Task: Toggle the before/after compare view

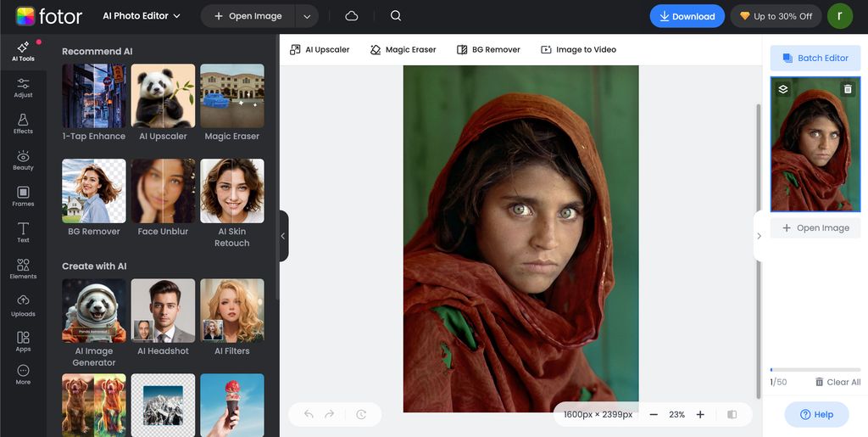Action: 732,414
